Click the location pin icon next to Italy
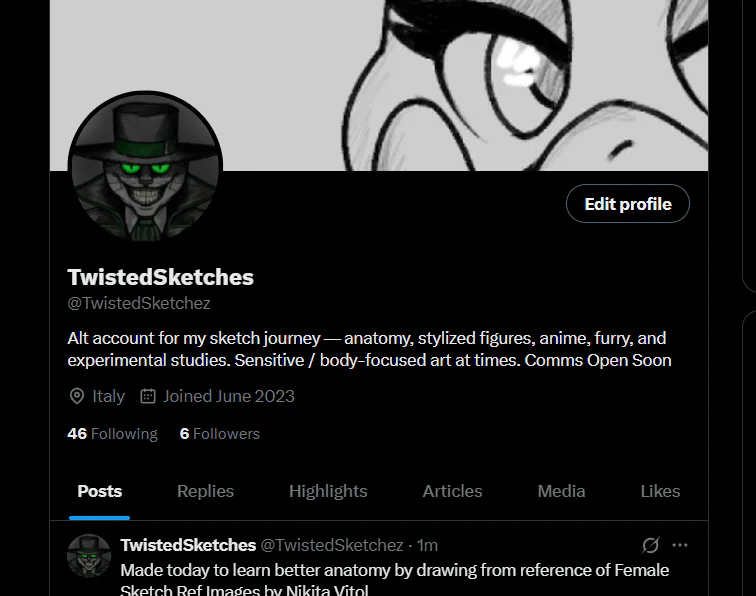 tap(77, 396)
